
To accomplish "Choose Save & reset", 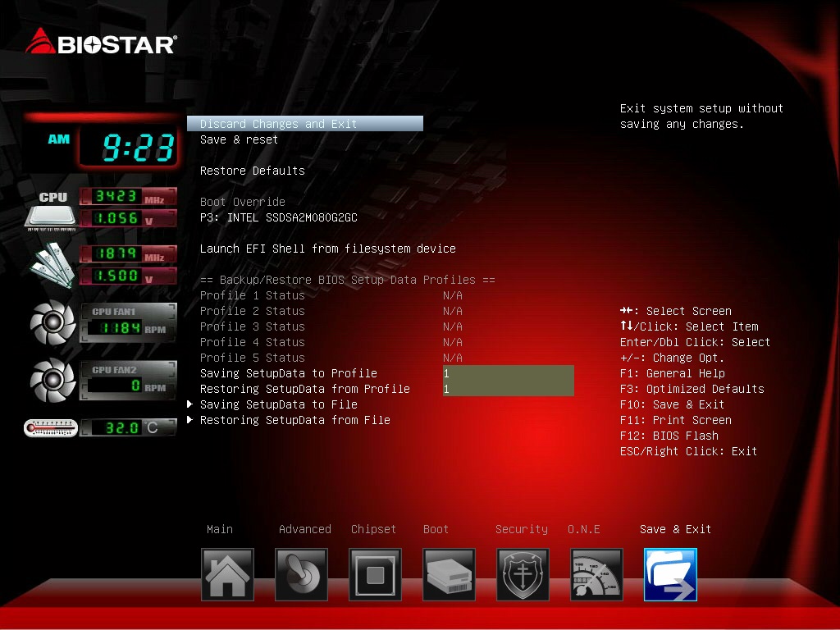I will point(239,139).
